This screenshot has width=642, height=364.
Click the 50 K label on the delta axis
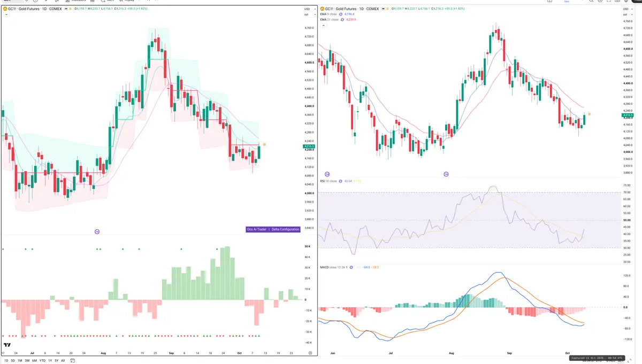click(x=308, y=246)
